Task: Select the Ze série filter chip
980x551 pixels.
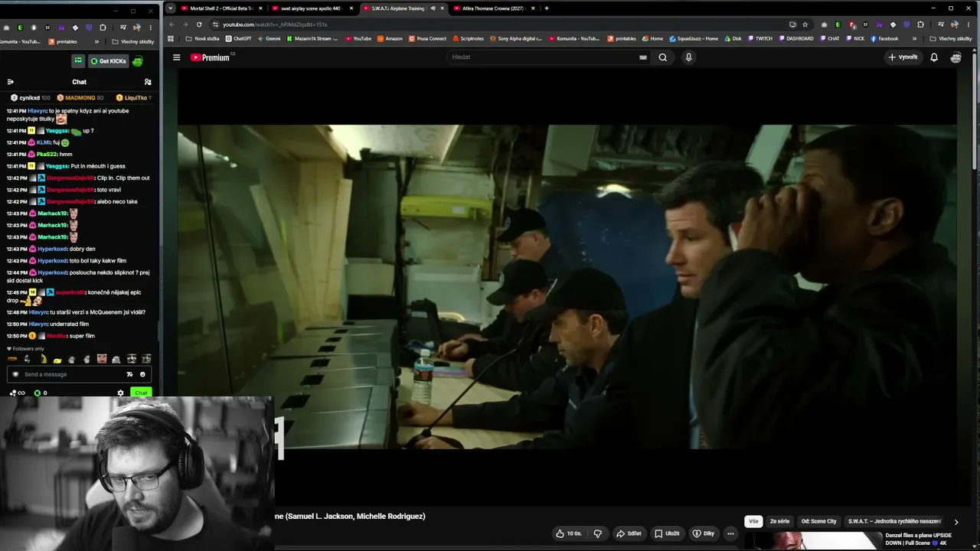Action: click(779, 521)
